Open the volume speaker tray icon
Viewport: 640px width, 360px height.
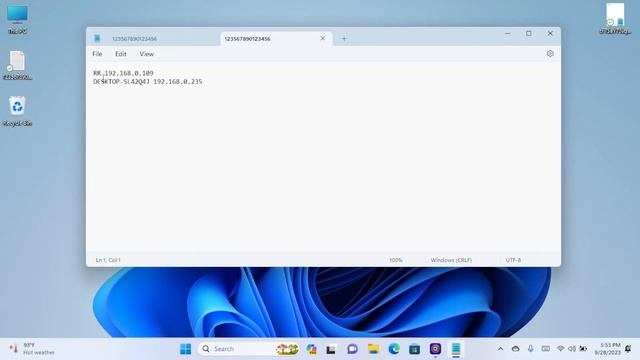coord(572,349)
